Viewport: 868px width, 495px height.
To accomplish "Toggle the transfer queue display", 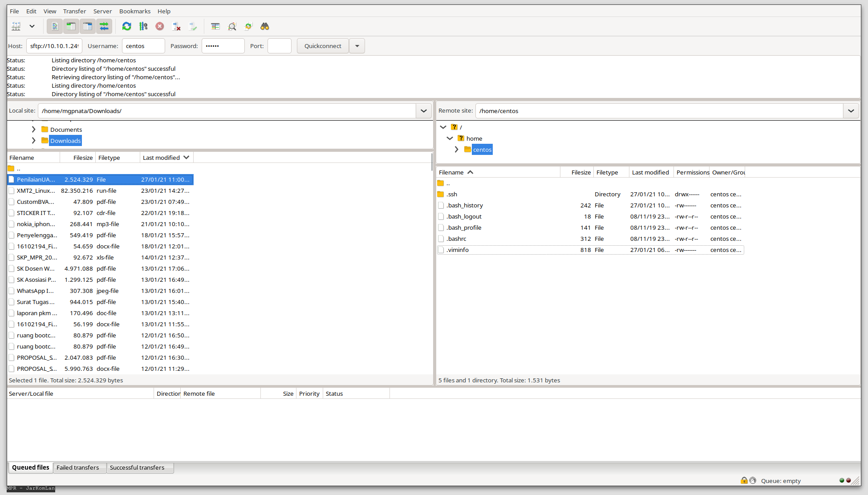I will tap(104, 26).
